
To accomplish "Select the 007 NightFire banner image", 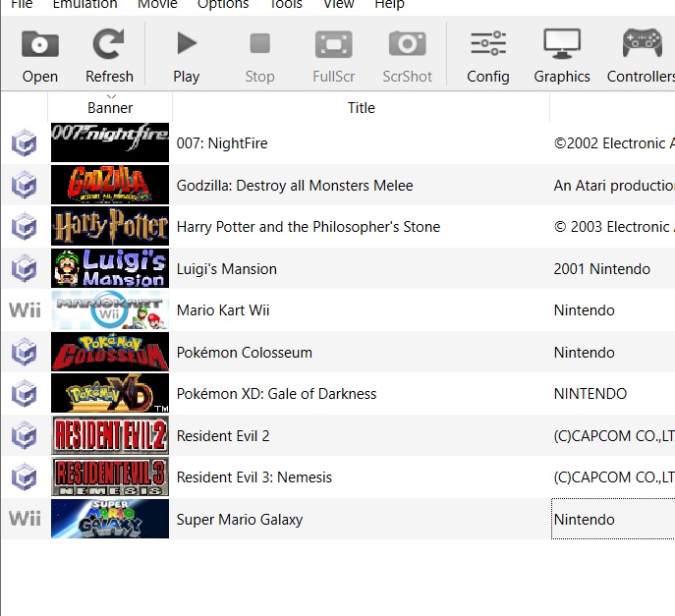I will pyautogui.click(x=110, y=142).
